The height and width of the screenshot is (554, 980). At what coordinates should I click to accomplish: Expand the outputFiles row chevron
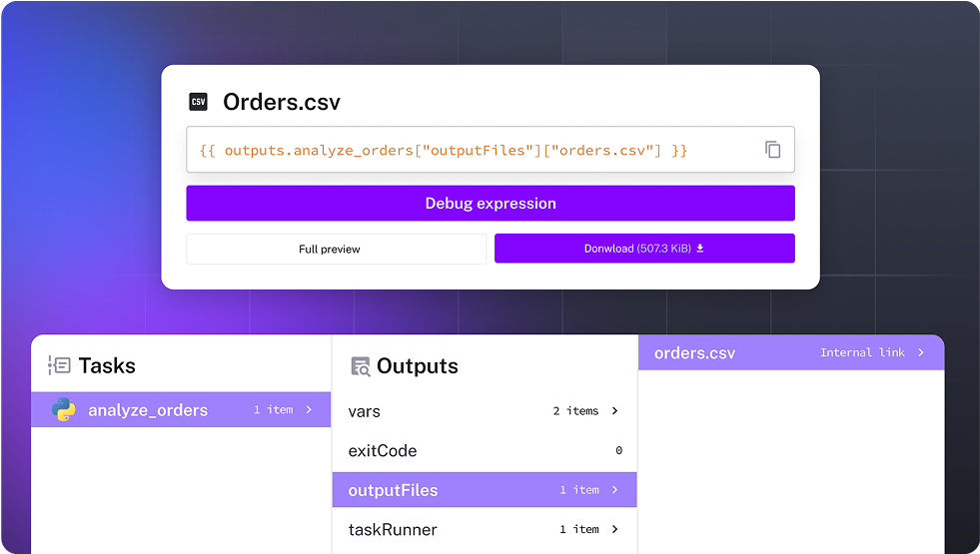615,490
